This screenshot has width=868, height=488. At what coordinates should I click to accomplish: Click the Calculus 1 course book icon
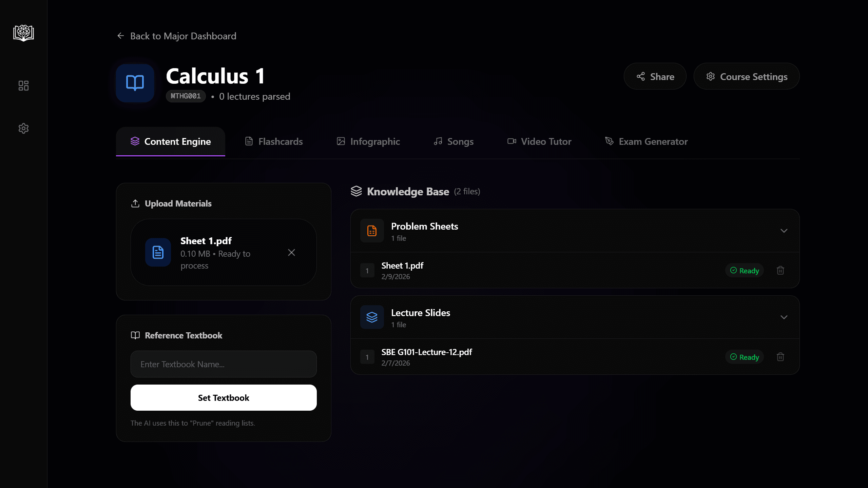click(x=135, y=83)
